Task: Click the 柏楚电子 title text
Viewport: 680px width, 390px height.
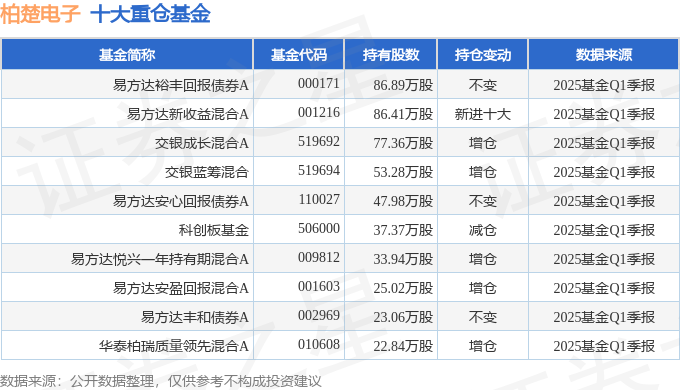Action: coord(40,13)
